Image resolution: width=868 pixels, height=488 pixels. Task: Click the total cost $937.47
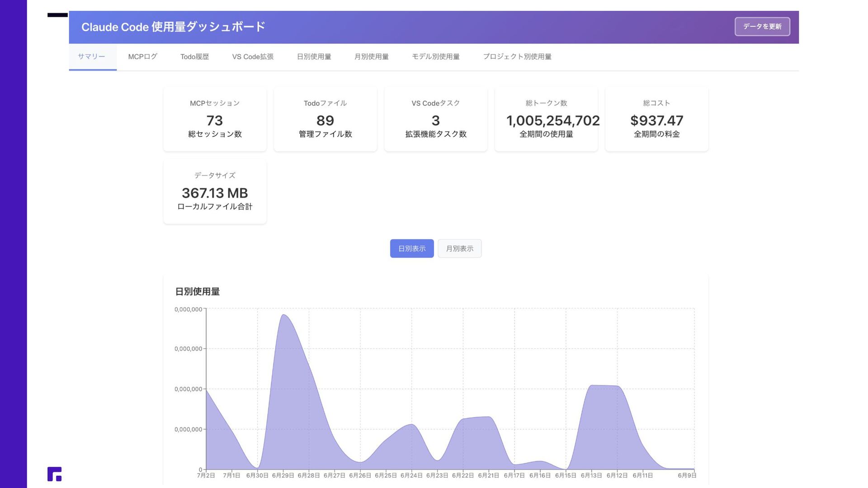pos(656,120)
